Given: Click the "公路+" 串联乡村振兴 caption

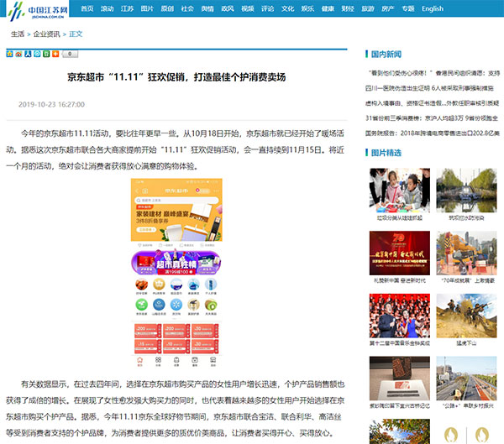Looking at the screenshot, I should 466,405.
